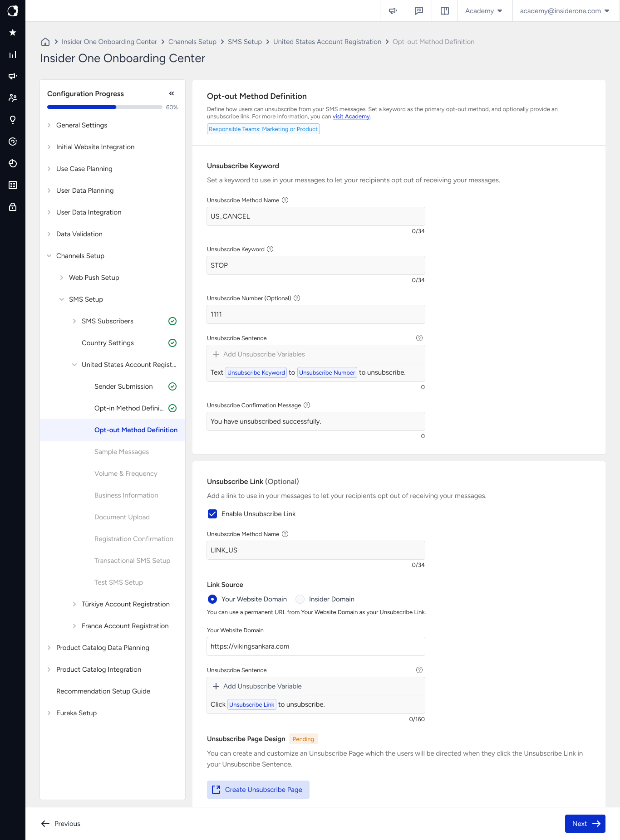This screenshot has height=840, width=620.
Task: Click the Unsubscribe Link variable chip
Action: click(252, 704)
